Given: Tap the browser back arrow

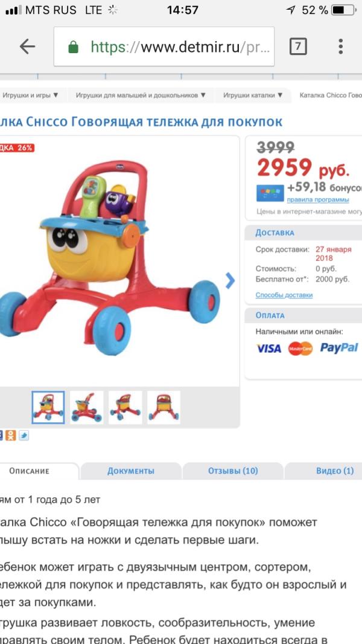Looking at the screenshot, I should point(27,47).
